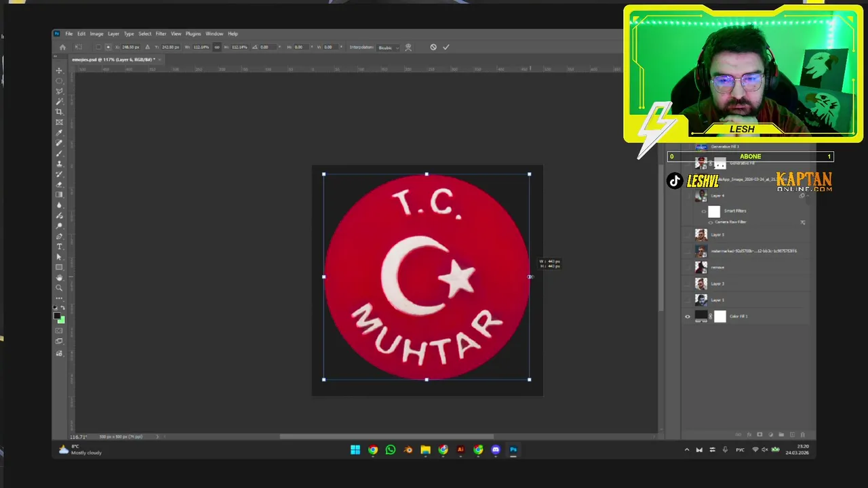
Task: Select the Magic Wand tool
Action: (x=59, y=102)
